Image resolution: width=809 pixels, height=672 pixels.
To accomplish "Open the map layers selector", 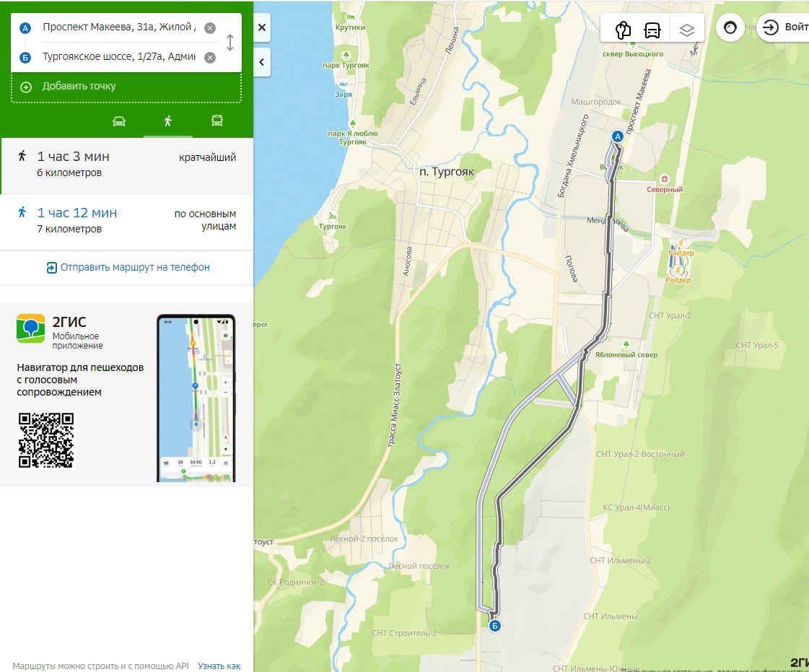I will [686, 30].
